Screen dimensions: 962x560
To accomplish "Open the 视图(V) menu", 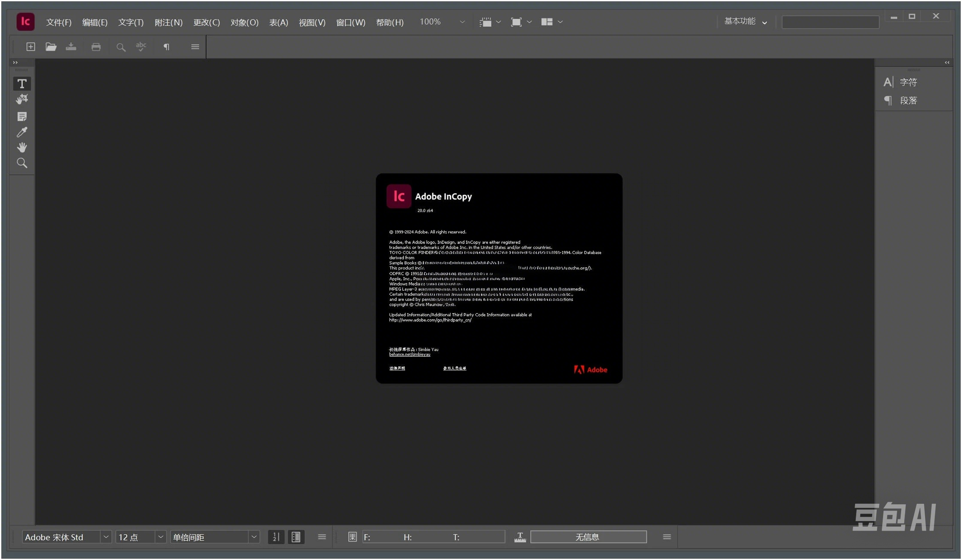I will coord(312,22).
